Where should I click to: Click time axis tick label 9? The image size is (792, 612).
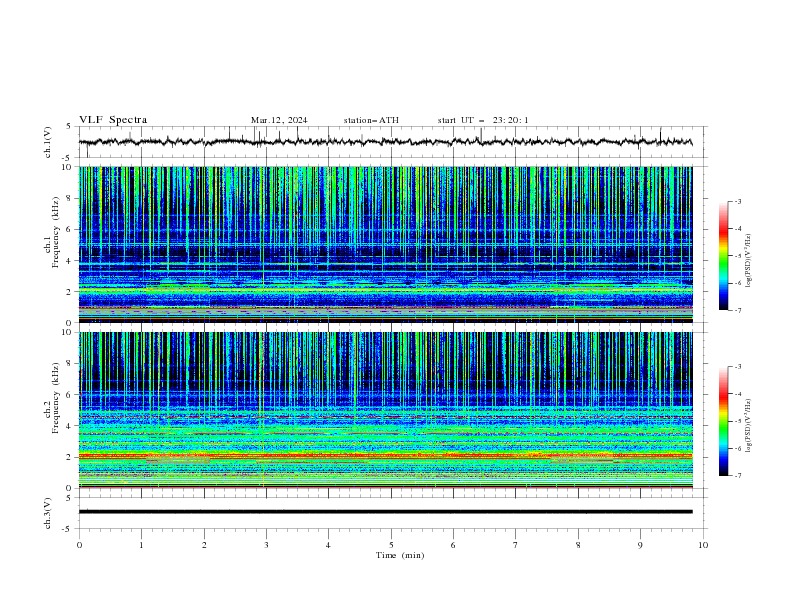coord(640,545)
